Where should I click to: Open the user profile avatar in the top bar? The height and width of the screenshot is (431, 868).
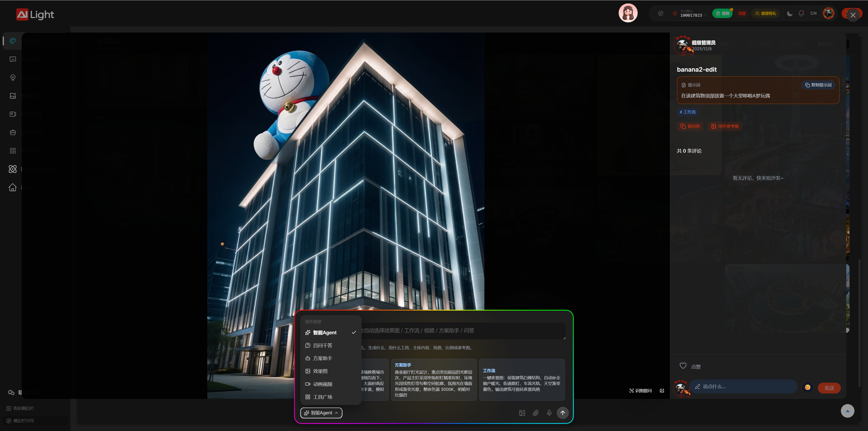828,14
